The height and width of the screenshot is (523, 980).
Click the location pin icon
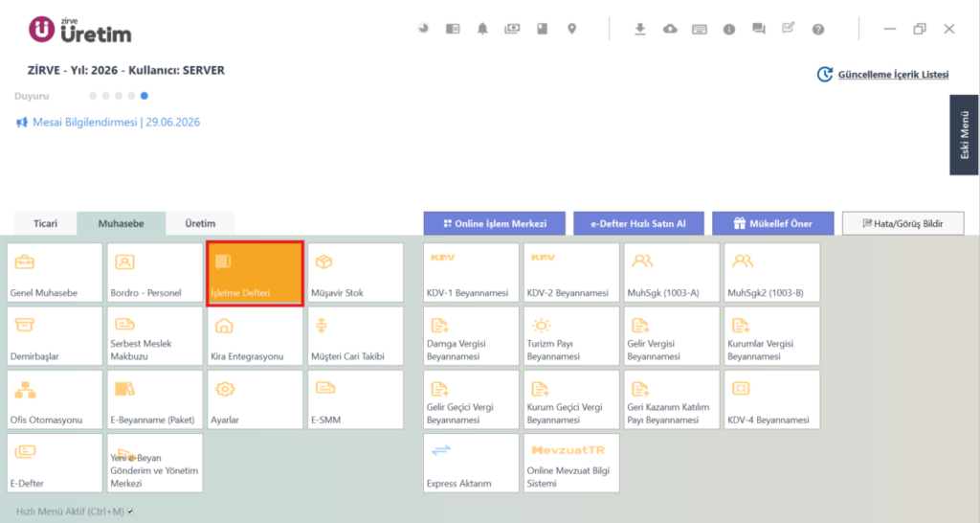(572, 29)
